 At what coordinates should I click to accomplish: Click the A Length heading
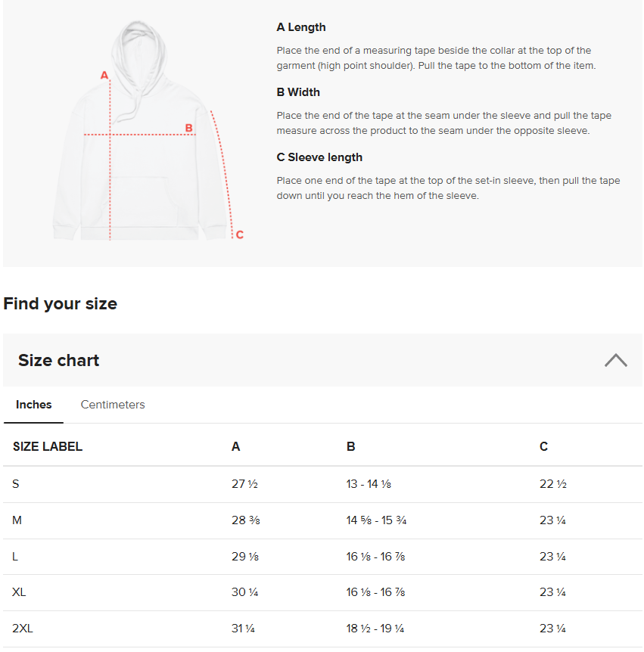click(301, 27)
